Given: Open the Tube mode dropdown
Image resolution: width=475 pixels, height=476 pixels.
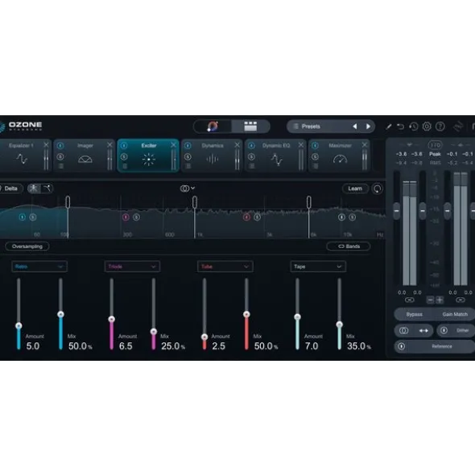Looking at the screenshot, I should 225,267.
